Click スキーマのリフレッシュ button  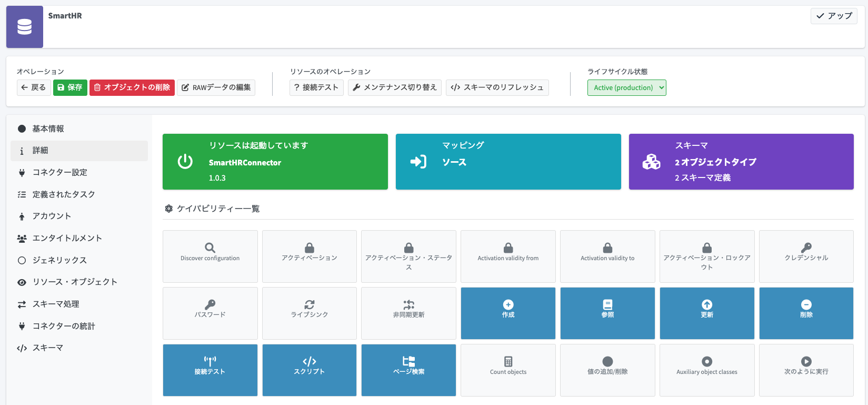497,87
